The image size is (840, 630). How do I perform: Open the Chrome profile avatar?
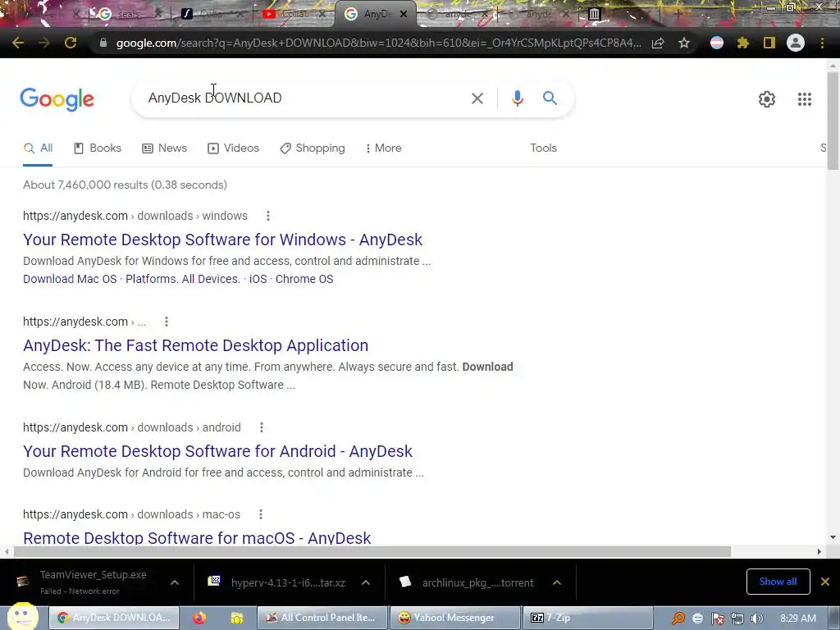(x=796, y=43)
